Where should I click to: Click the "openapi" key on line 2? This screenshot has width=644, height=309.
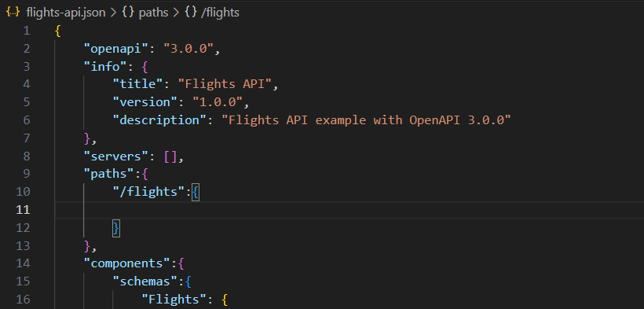(115, 49)
